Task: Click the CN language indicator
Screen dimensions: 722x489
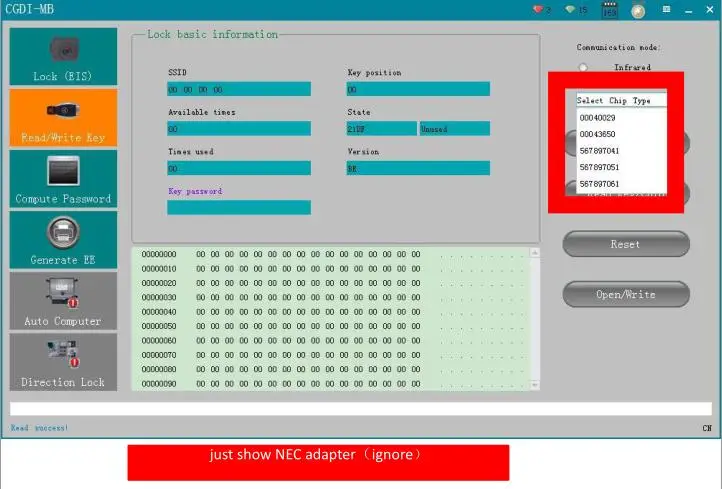Action: 707,428
